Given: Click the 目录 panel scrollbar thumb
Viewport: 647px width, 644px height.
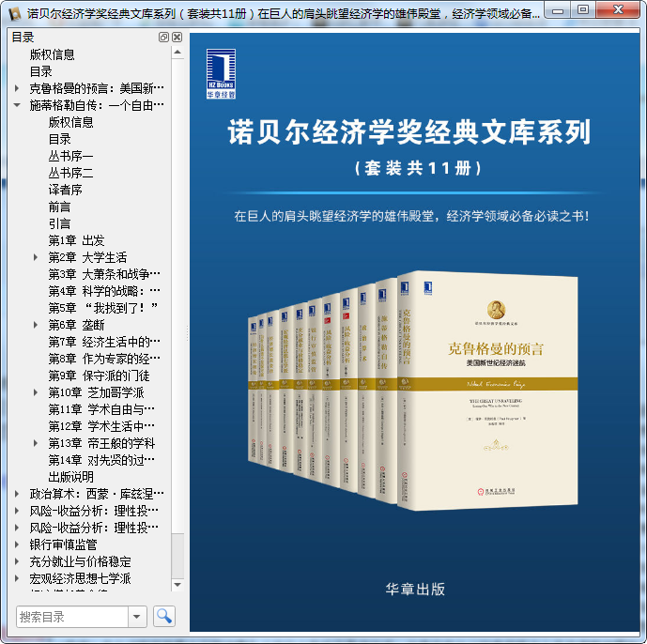Looking at the screenshot, I should coord(177,556).
